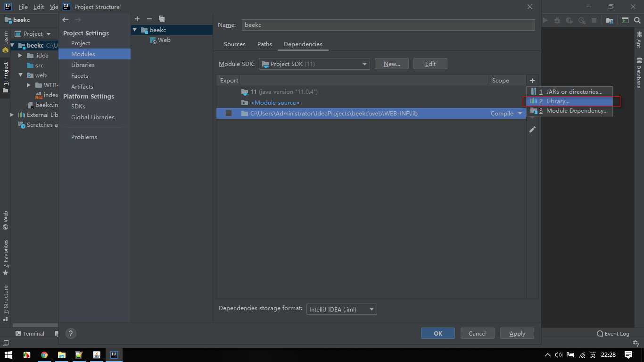This screenshot has height=362, width=644.
Task: Select the Web facet under beekc module
Action: pyautogui.click(x=164, y=40)
